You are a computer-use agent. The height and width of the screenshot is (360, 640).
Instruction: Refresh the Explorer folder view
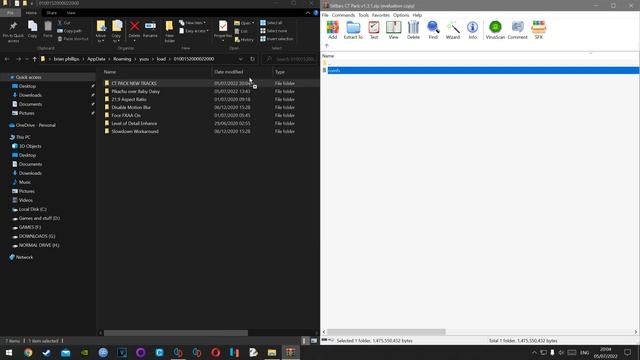tap(253, 59)
